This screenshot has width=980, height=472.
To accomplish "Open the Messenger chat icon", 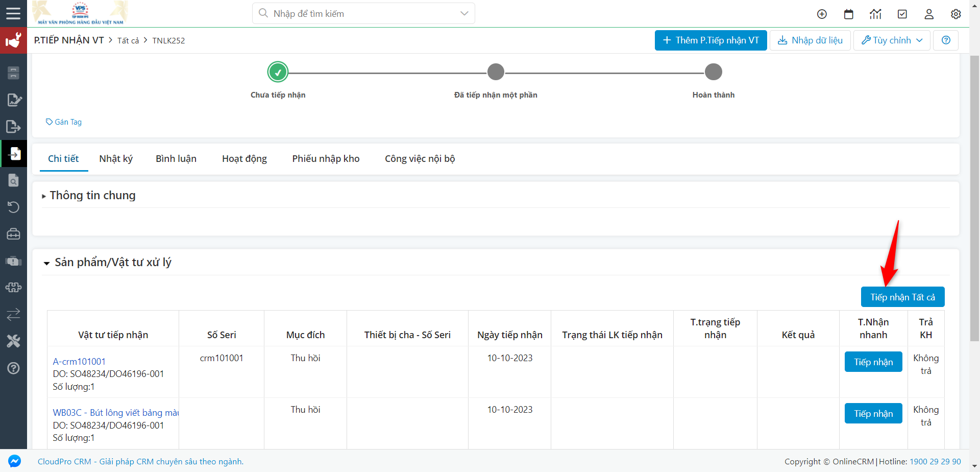I will click(x=14, y=461).
